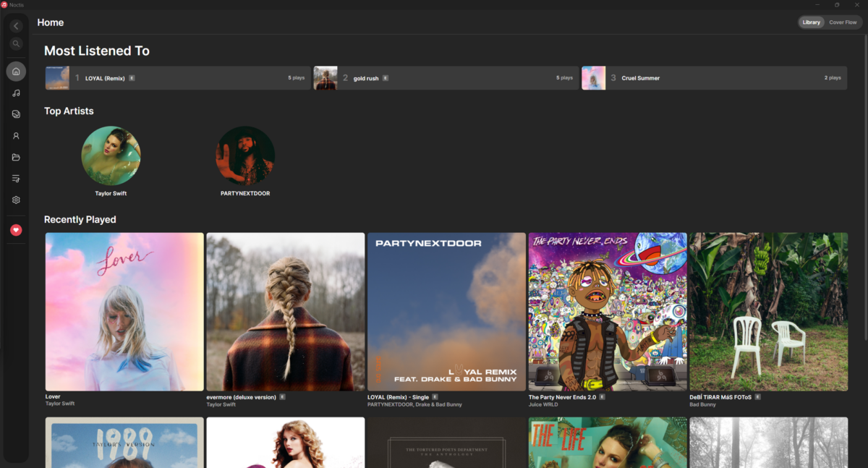Click the "Most Listened To" heading

[97, 51]
